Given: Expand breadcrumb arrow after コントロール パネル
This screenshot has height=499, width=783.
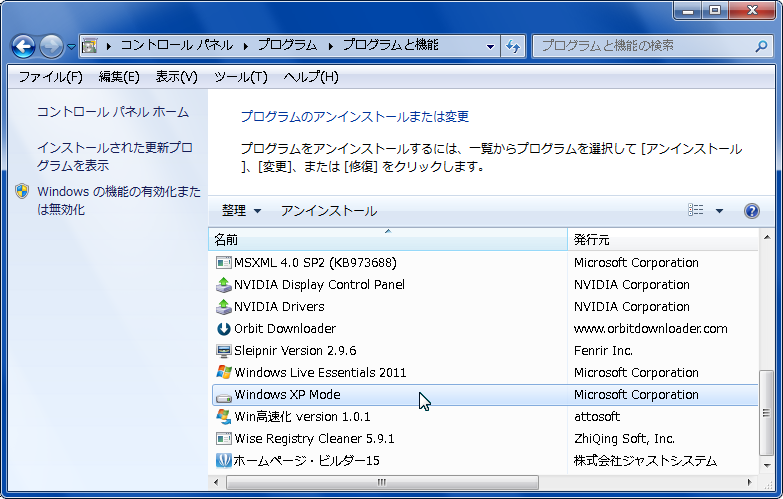Looking at the screenshot, I should coord(246,46).
